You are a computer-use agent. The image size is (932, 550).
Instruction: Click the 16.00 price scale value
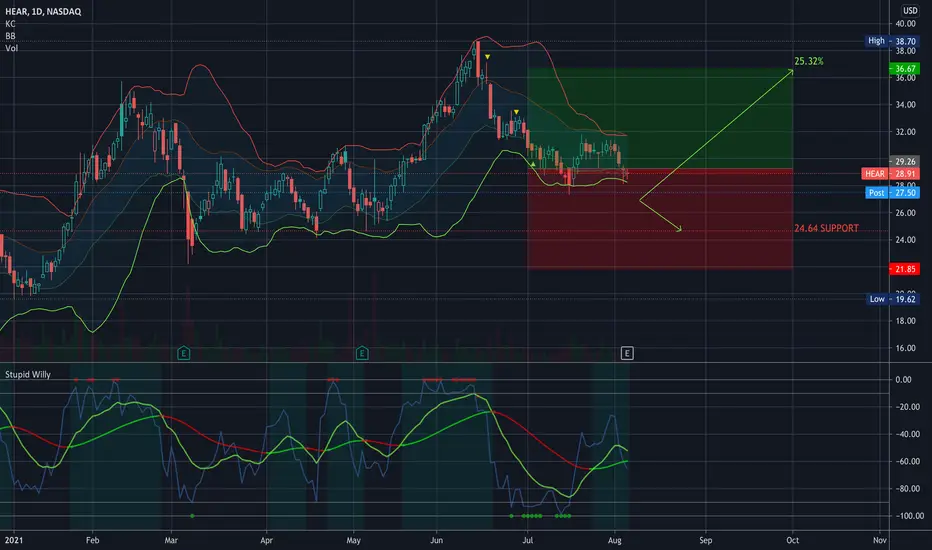click(906, 348)
